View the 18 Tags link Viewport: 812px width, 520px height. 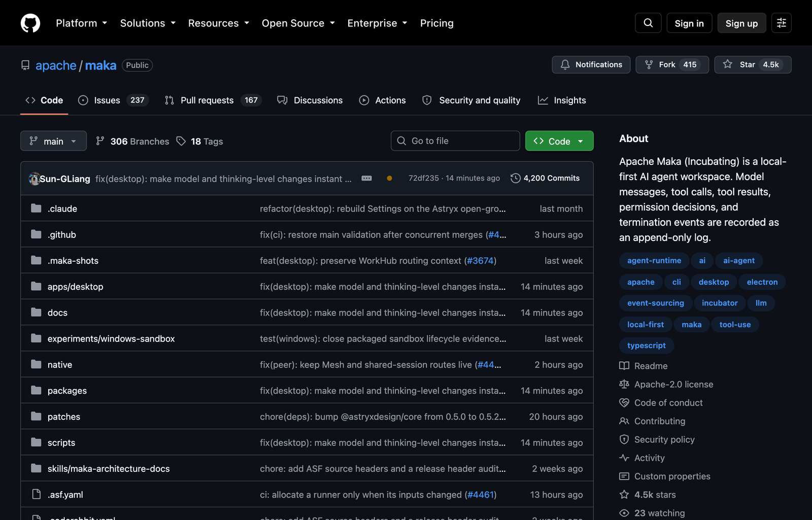(199, 141)
